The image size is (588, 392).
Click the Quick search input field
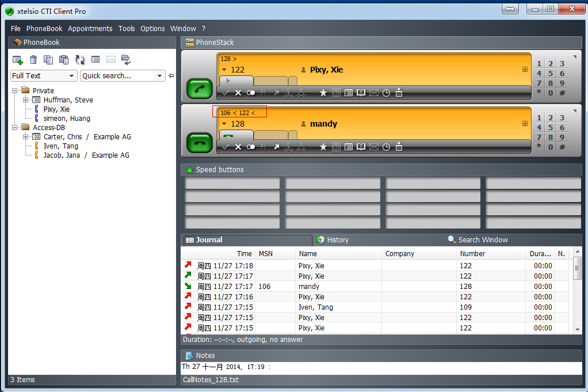pyautogui.click(x=118, y=76)
